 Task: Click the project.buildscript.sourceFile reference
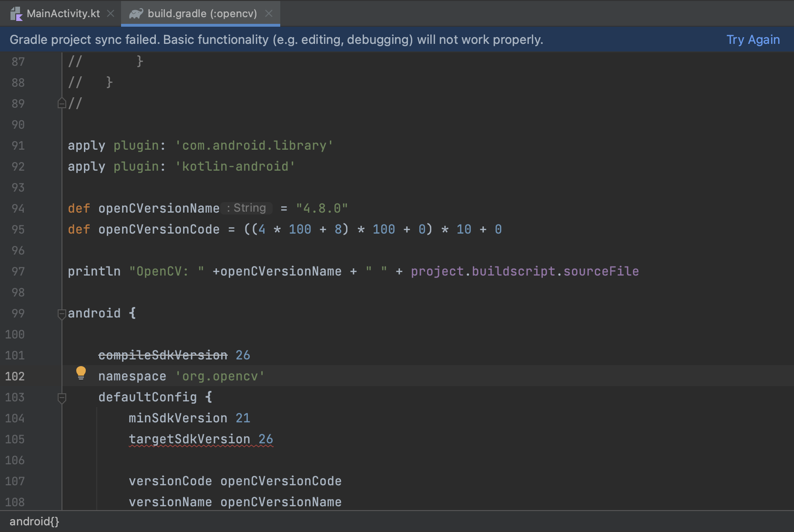pyautogui.click(x=524, y=271)
